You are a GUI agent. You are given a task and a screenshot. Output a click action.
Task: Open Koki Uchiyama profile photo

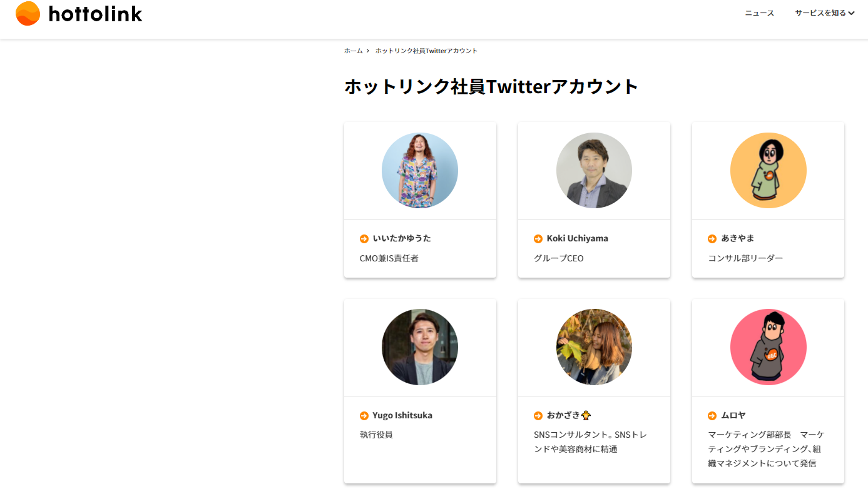click(594, 170)
